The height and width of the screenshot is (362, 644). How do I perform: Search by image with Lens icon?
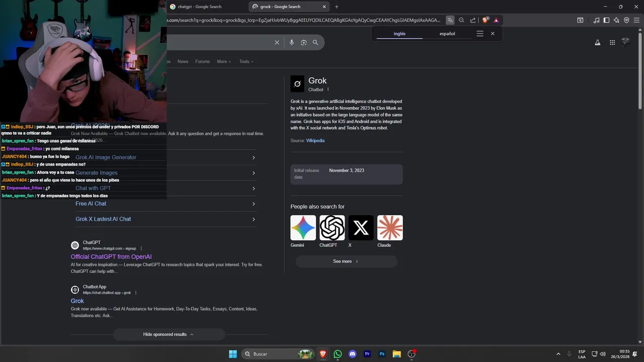(304, 43)
